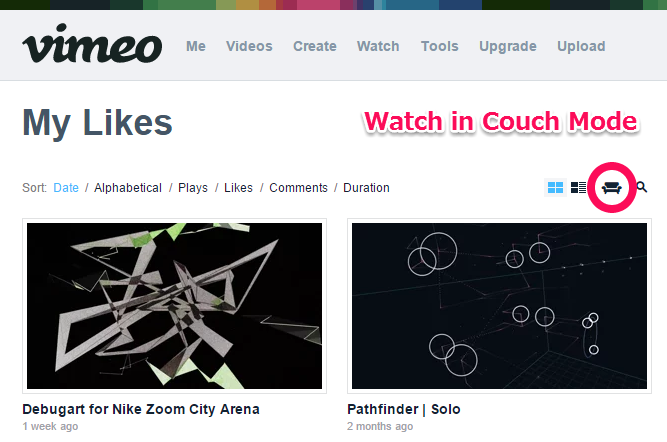Sort by number of Likes
This screenshot has width=667, height=442.
click(238, 188)
